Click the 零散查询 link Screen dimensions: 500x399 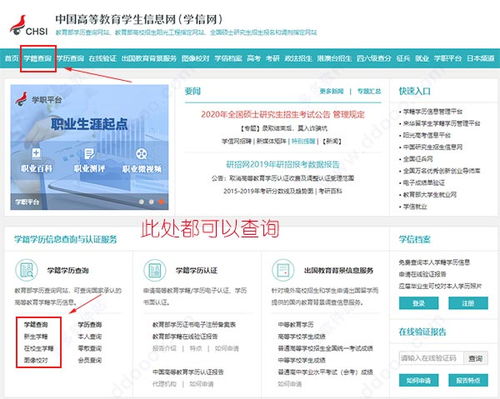coord(90,348)
